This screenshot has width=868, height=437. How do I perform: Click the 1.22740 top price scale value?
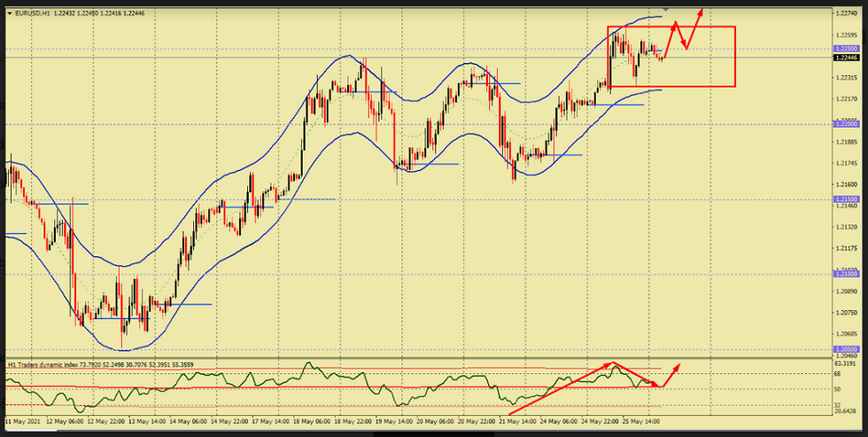(x=847, y=13)
